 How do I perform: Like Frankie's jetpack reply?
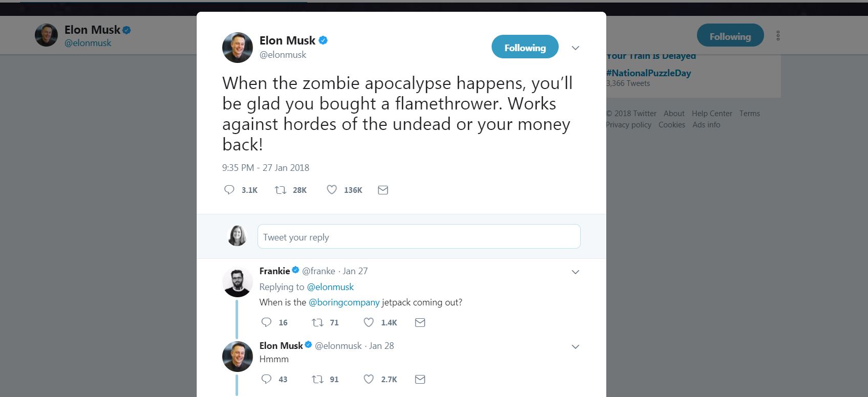[369, 322]
